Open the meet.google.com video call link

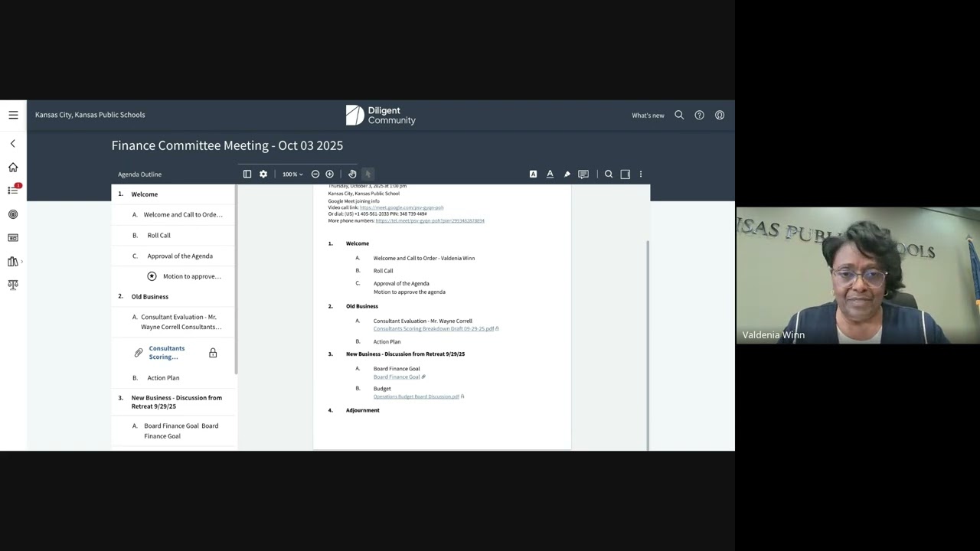pos(401,207)
